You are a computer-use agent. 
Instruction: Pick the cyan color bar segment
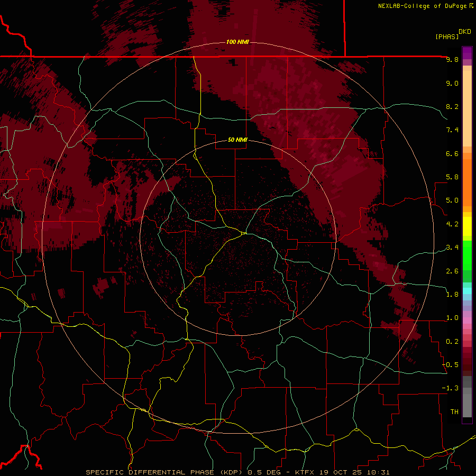[467, 291]
